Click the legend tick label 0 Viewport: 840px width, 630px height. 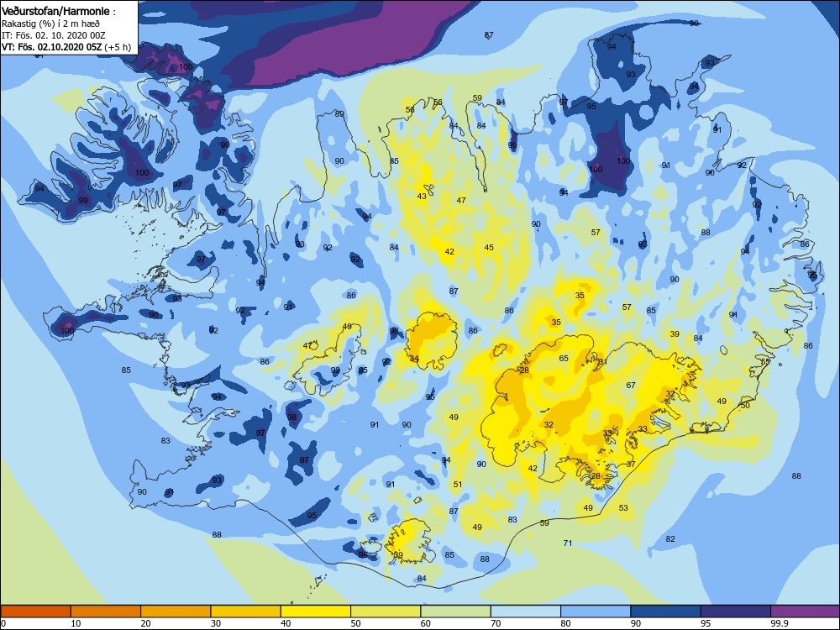coord(3,623)
